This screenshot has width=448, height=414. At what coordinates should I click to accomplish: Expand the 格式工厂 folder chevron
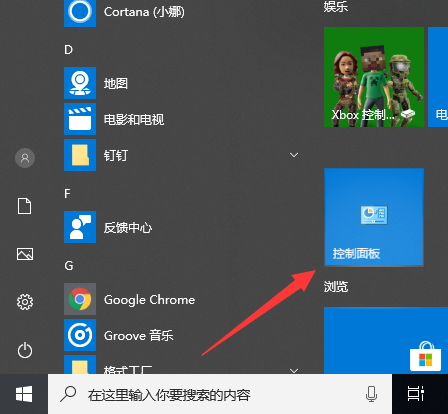tap(294, 370)
